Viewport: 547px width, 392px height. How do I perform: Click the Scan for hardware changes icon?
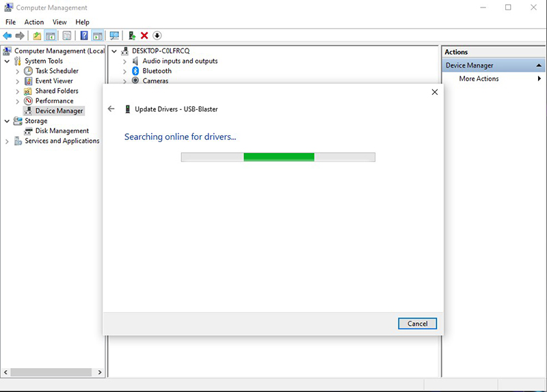(114, 36)
